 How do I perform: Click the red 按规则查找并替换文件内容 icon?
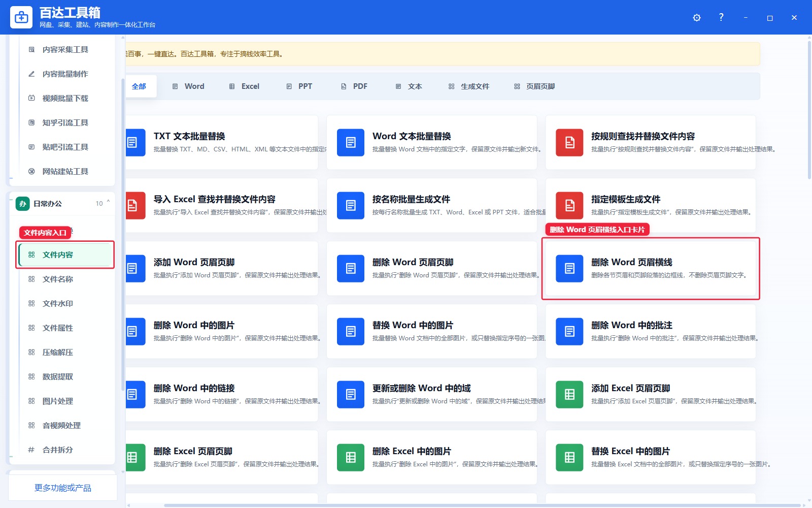point(569,142)
